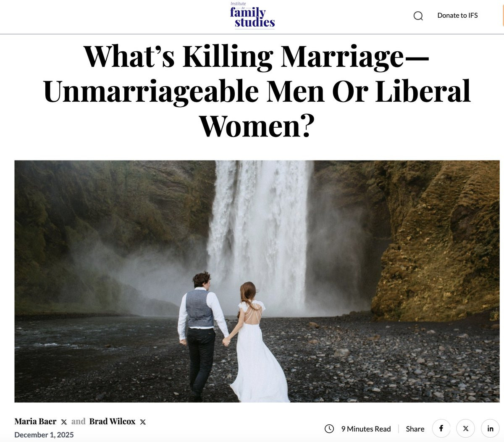Screen dimensions: 504x442
Task: Click the article headline title
Action: click(257, 91)
